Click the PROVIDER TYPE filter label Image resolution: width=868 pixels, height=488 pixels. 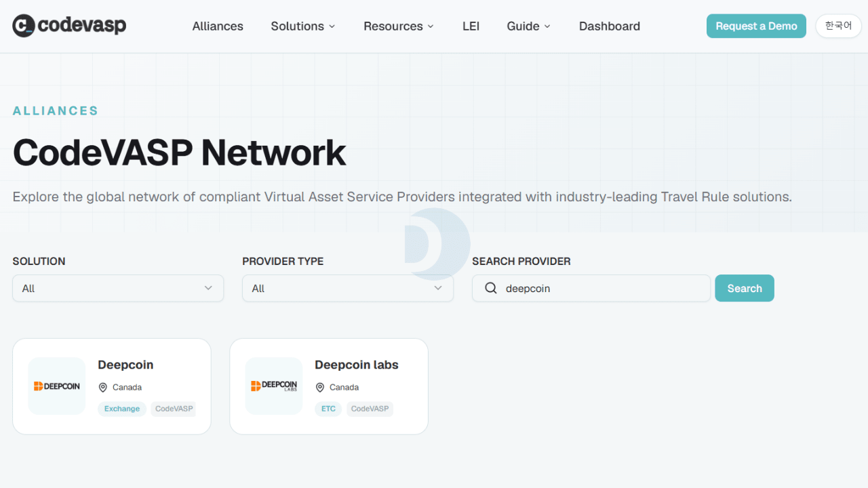pos(283,261)
